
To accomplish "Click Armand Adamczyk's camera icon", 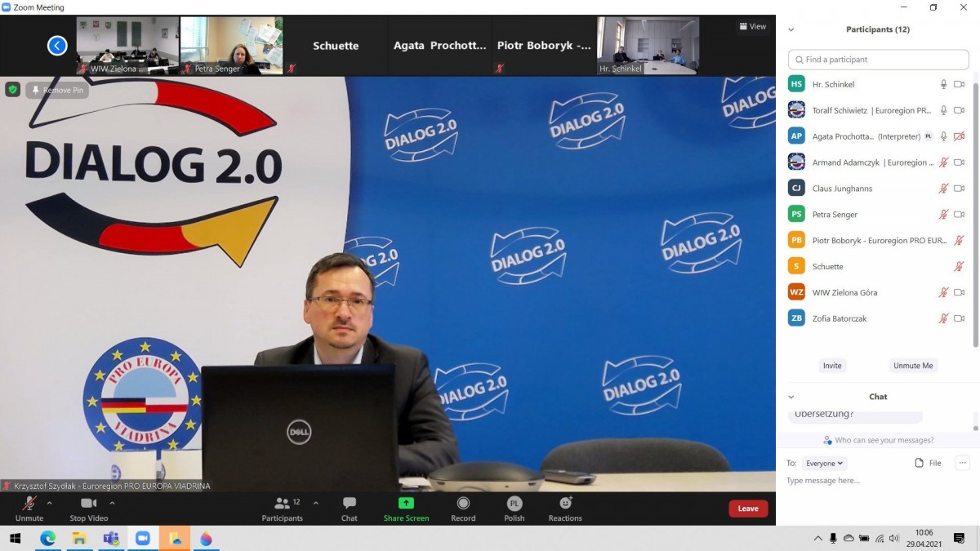I will tap(960, 162).
